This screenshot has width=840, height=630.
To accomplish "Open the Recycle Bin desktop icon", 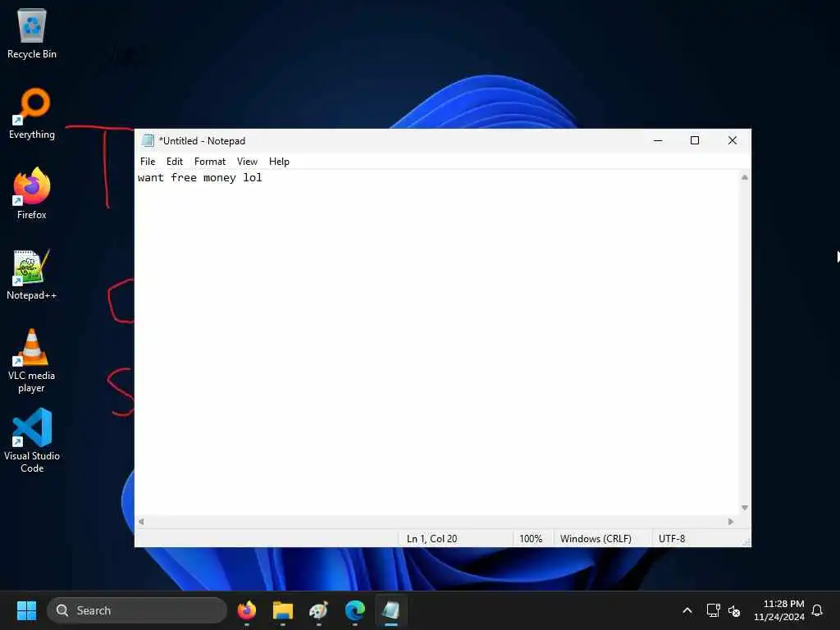I will (32, 33).
